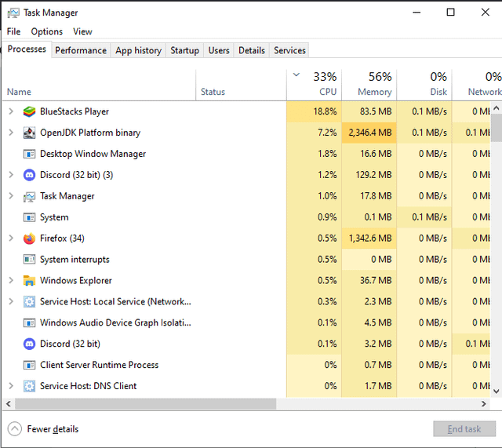Click the OpenJDK Platform binary icon
This screenshot has height=448, width=502.
pyautogui.click(x=29, y=133)
